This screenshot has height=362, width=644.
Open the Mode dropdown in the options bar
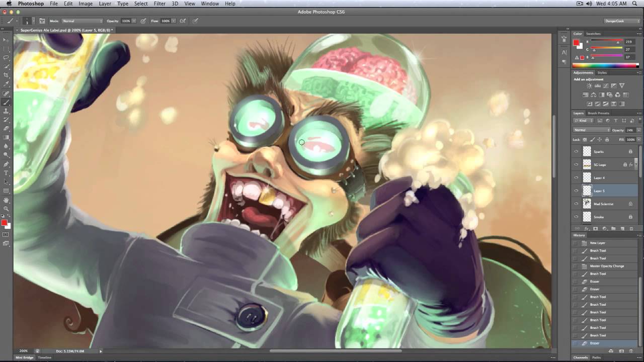(x=82, y=21)
